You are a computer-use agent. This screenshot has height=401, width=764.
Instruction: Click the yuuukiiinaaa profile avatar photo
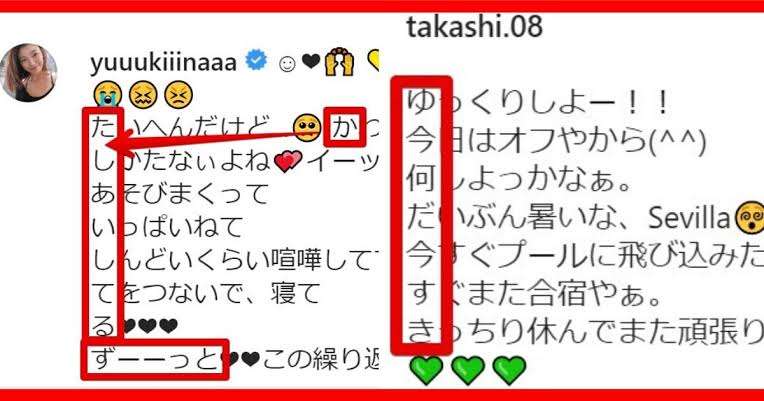point(29,73)
